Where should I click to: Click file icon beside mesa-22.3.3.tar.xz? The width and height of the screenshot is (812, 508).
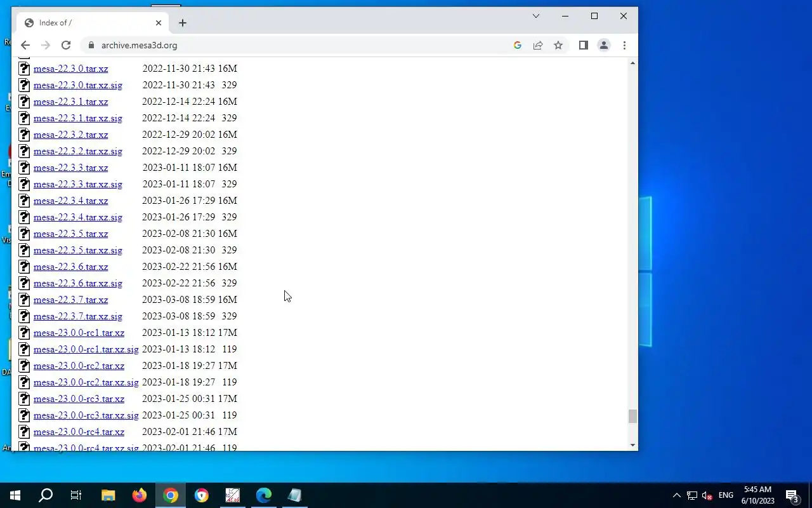(x=24, y=168)
